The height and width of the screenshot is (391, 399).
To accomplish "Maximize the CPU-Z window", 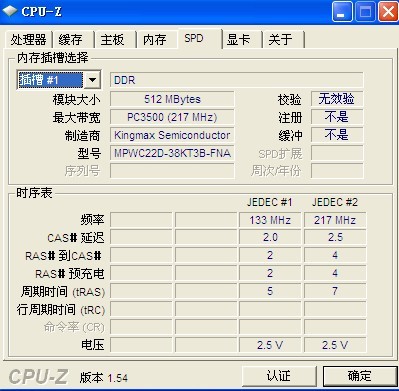I will click(x=365, y=12).
